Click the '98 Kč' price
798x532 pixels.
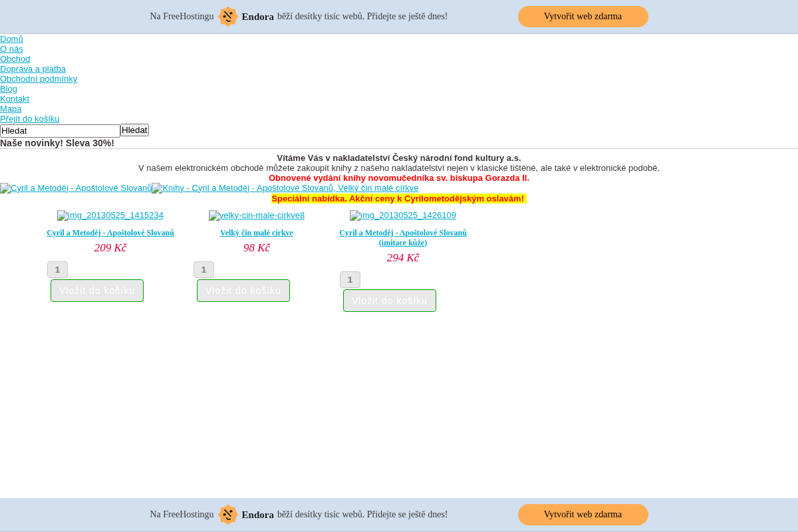[x=257, y=248]
